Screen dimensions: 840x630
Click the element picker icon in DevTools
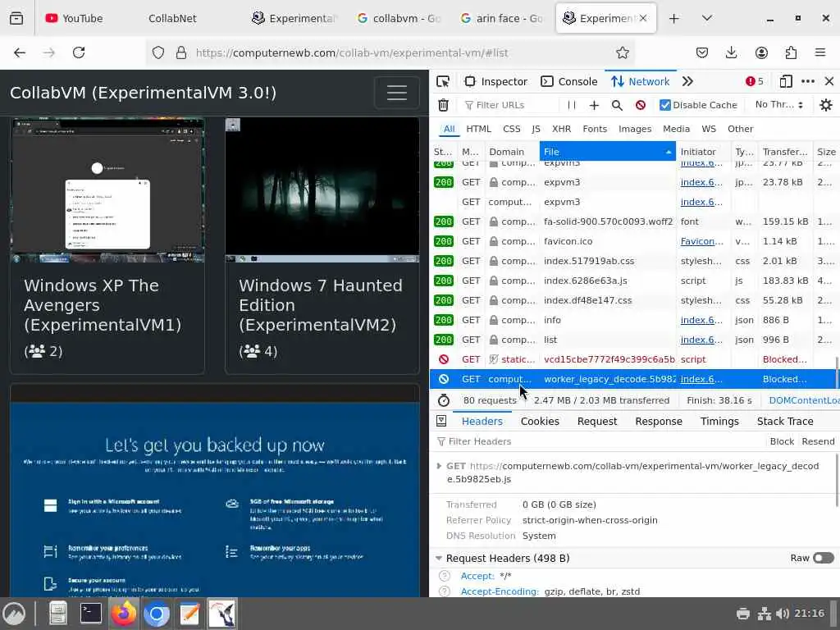(442, 81)
